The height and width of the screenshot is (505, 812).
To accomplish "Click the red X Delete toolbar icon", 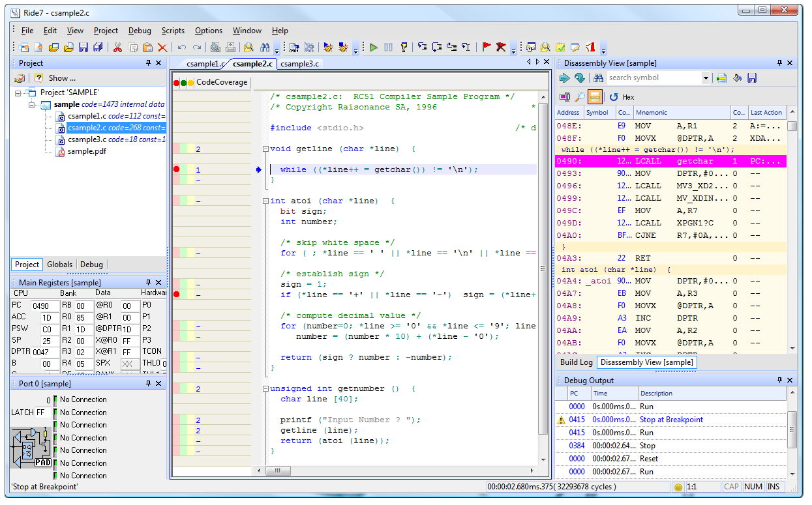I will (162, 47).
